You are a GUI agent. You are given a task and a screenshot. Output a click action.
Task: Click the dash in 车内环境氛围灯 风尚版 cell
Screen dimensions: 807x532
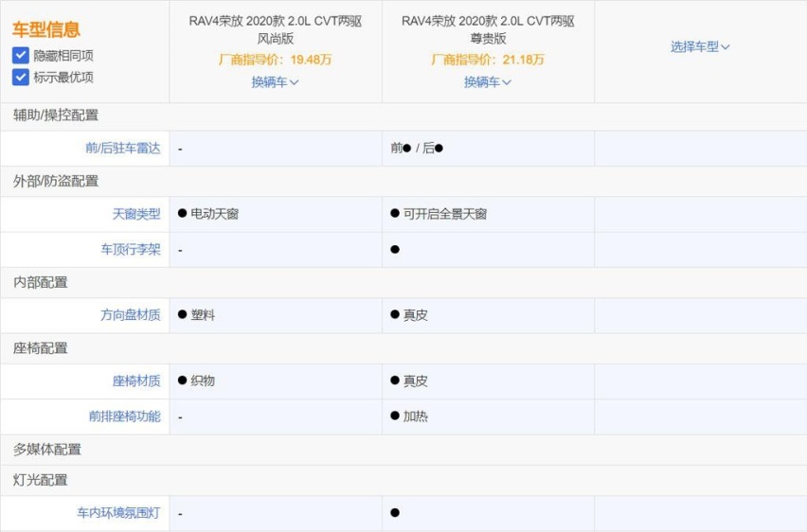180,514
